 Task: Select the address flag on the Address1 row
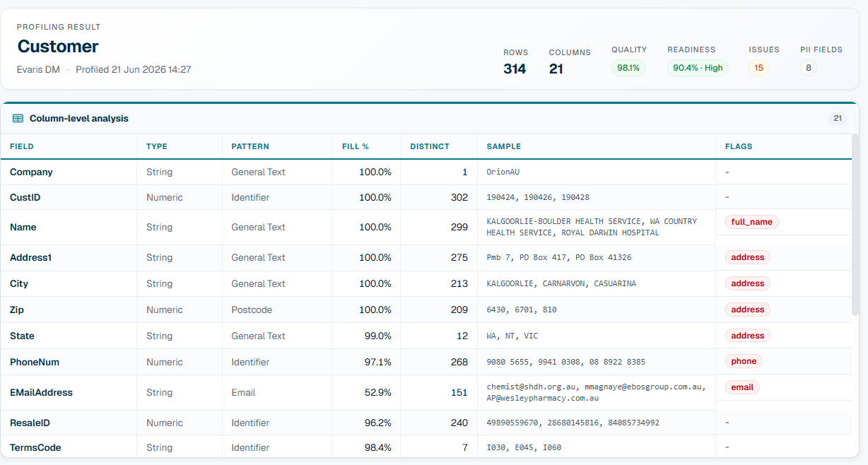click(748, 257)
